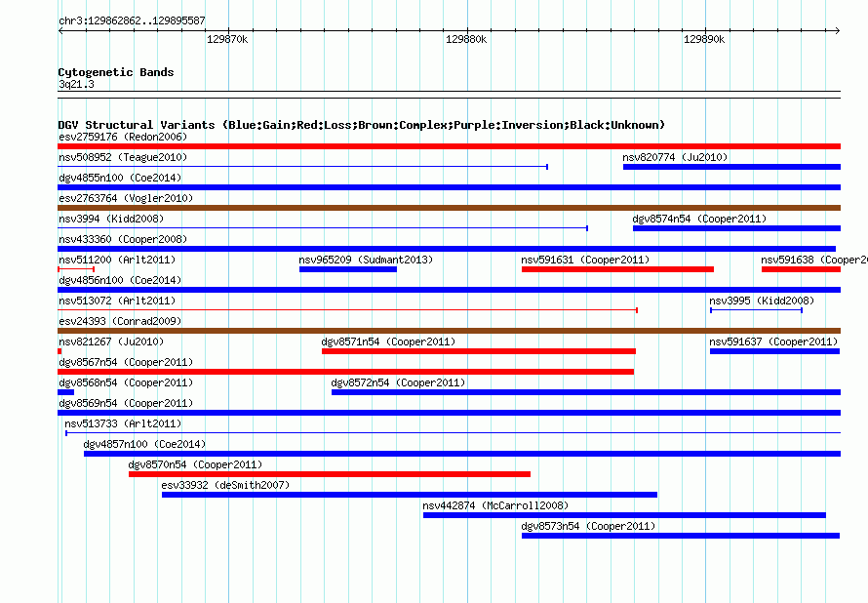Click the blue esv33932 gain bar
Viewport: 868px width, 603px height.
pyautogui.click(x=410, y=495)
